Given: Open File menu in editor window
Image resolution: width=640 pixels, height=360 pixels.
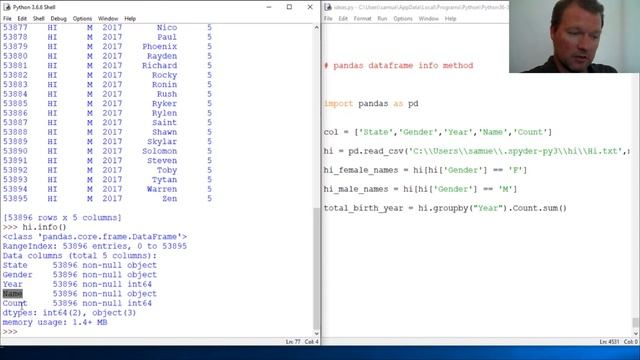Looking at the screenshot, I should 328,19.
